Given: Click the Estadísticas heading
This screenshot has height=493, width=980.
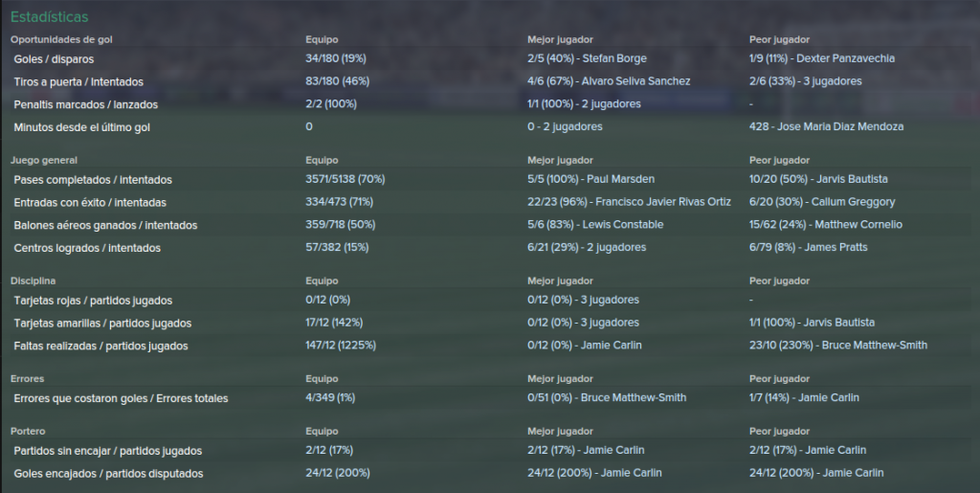Looking at the screenshot, I should (x=50, y=17).
